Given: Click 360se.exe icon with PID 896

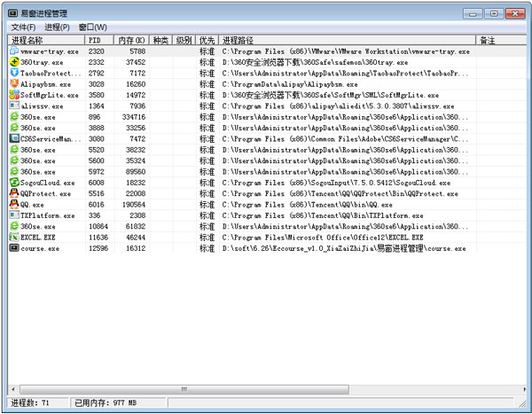Looking at the screenshot, I should pyautogui.click(x=14, y=116).
